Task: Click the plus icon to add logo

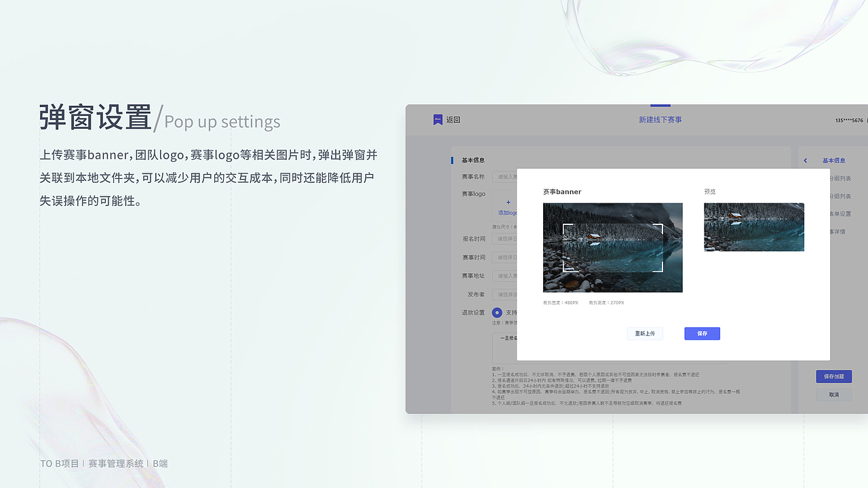Action: [508, 202]
